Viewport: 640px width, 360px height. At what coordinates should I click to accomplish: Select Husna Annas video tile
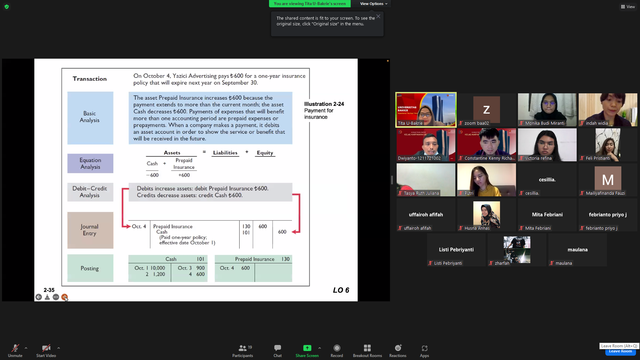click(x=487, y=215)
